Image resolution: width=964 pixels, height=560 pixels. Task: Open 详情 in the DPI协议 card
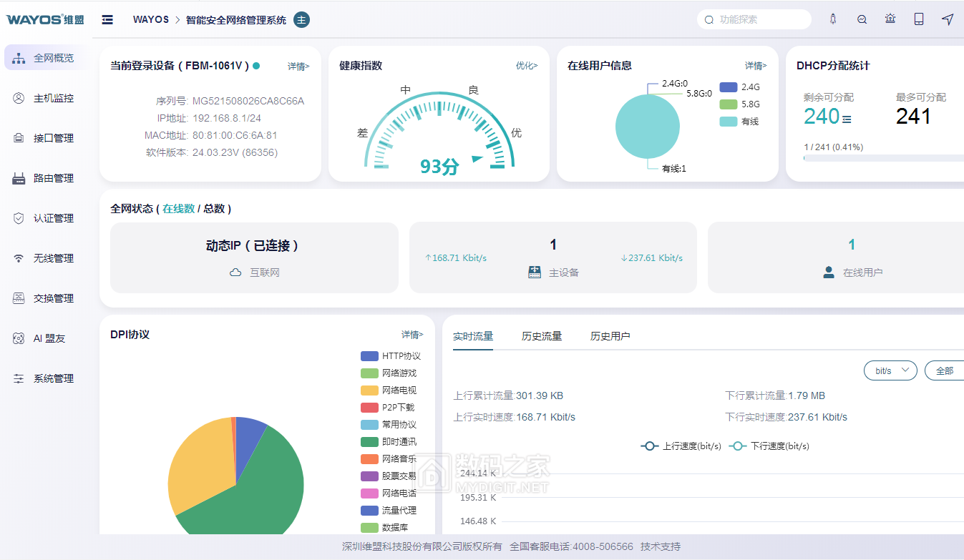(x=412, y=335)
